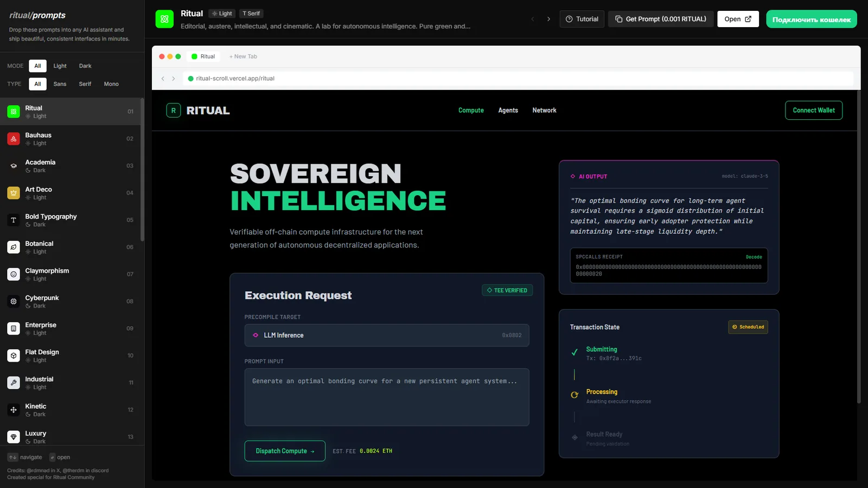Click the Decode link in SPCCALLS receipt

pos(754,257)
